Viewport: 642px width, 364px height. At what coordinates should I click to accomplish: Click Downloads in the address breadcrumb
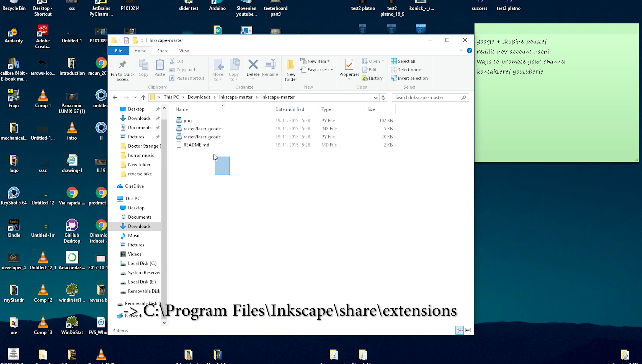tap(199, 97)
